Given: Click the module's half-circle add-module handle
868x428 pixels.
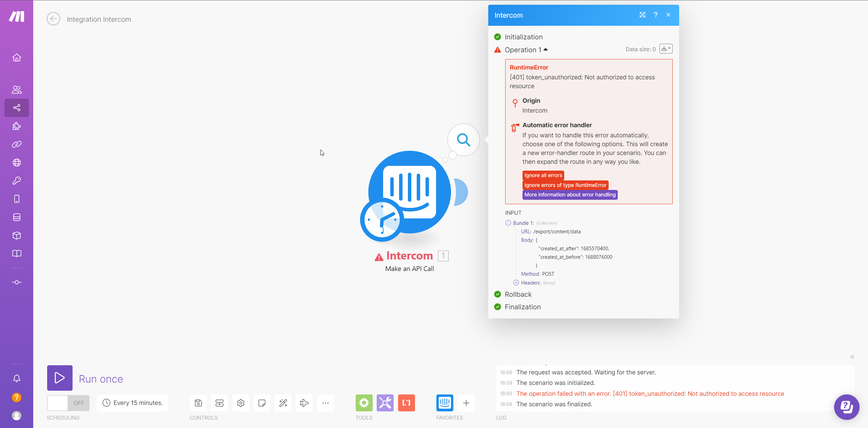Looking at the screenshot, I should pos(461,192).
